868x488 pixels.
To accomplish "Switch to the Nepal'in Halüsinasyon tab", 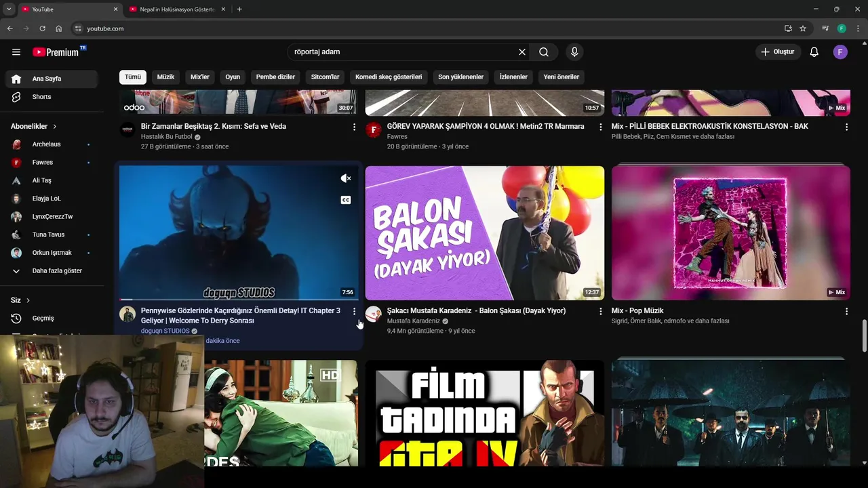I will point(176,9).
